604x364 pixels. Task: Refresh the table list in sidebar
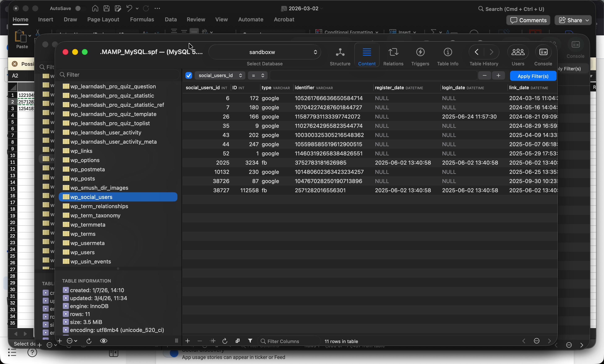pyautogui.click(x=89, y=341)
